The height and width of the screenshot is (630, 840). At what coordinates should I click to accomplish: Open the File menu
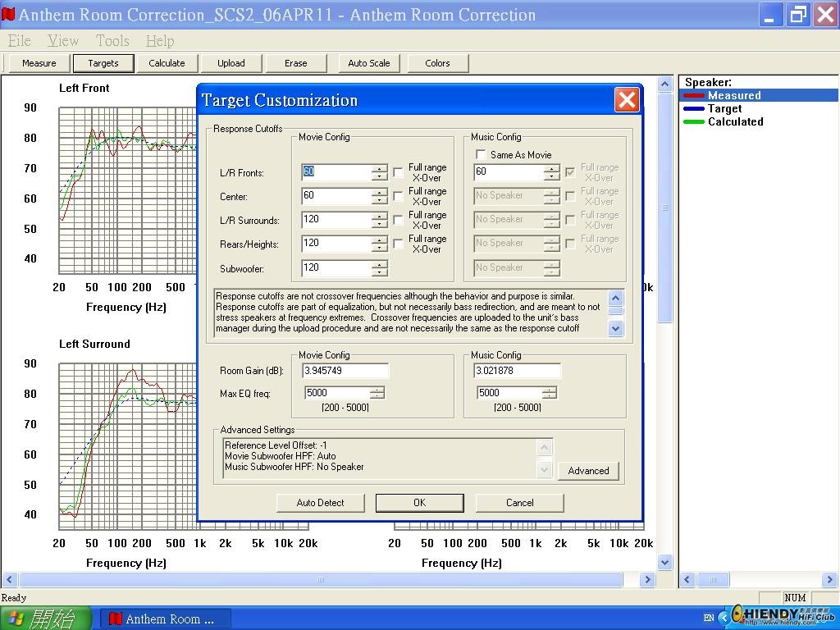(20, 40)
